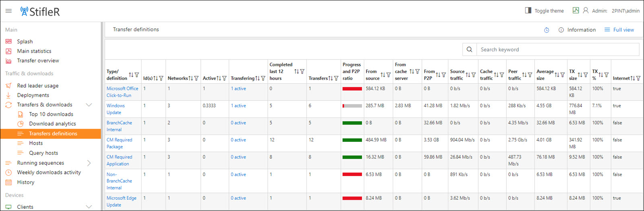
Task: Click the filter icon on Internet column
Action: (x=638, y=78)
